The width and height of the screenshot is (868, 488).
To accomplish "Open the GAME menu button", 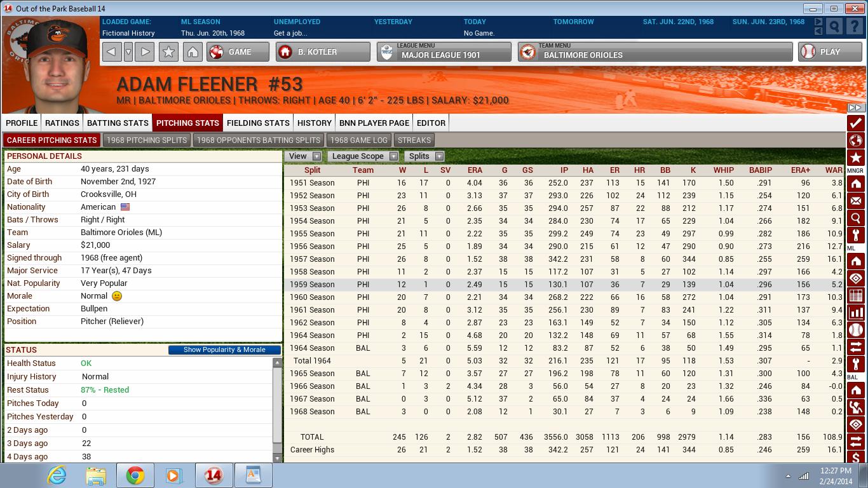I will [238, 52].
